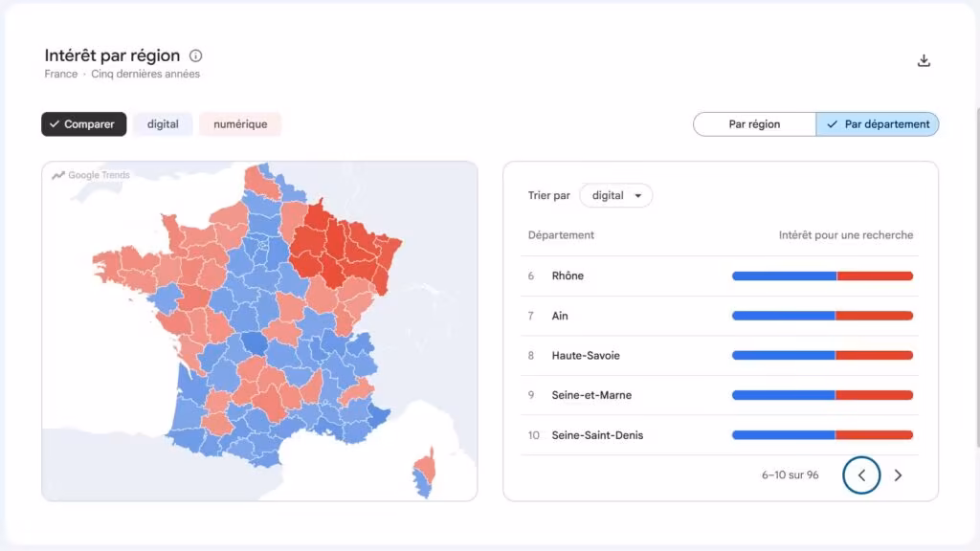Select the Seine-et-Marne department
Viewport: 980px width, 551px height.
click(591, 395)
